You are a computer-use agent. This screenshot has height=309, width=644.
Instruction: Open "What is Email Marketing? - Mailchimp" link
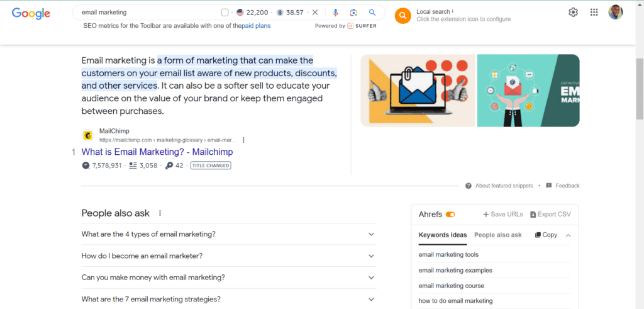[157, 152]
